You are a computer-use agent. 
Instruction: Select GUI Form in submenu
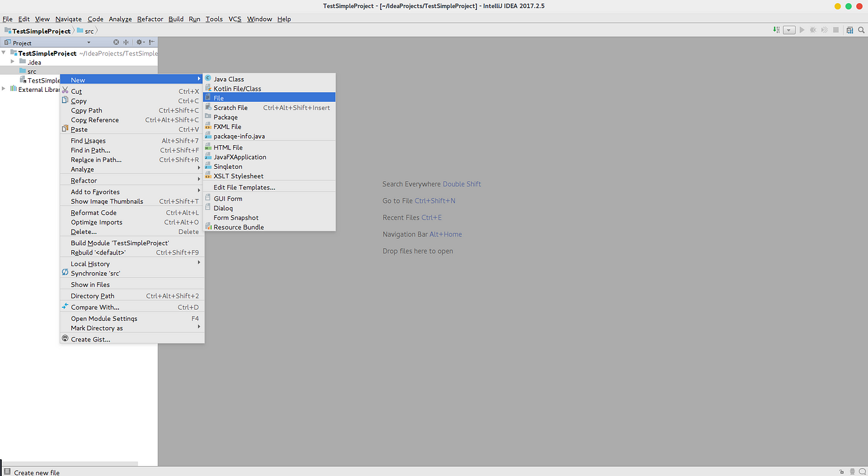(269, 199)
